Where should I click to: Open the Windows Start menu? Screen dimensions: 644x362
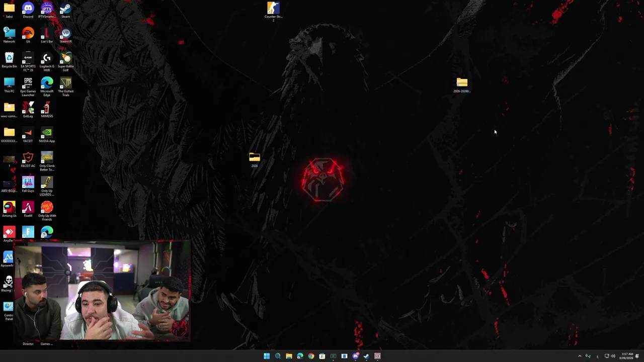[x=267, y=356]
